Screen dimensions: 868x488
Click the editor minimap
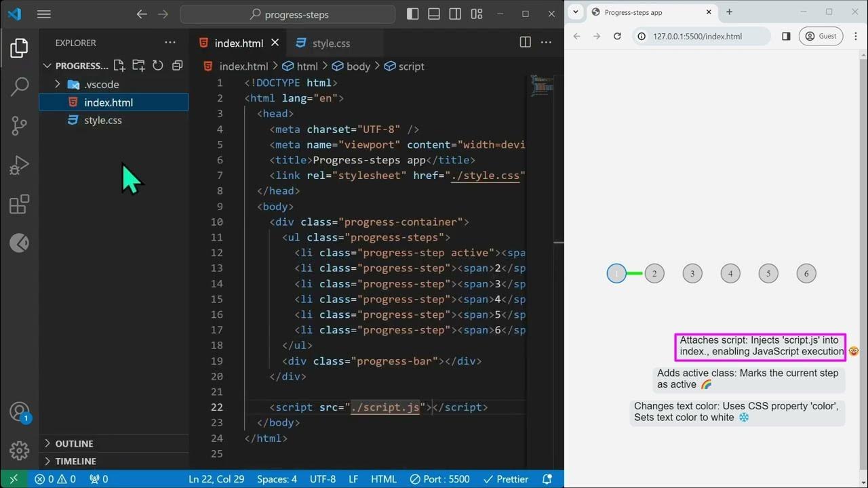tap(542, 85)
